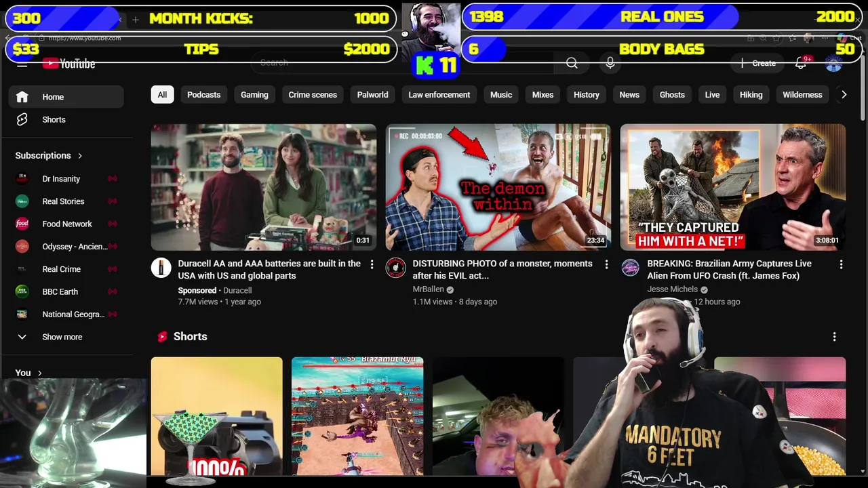Click the browser address bar URL
Image resolution: width=868 pixels, height=488 pixels.
click(x=85, y=38)
